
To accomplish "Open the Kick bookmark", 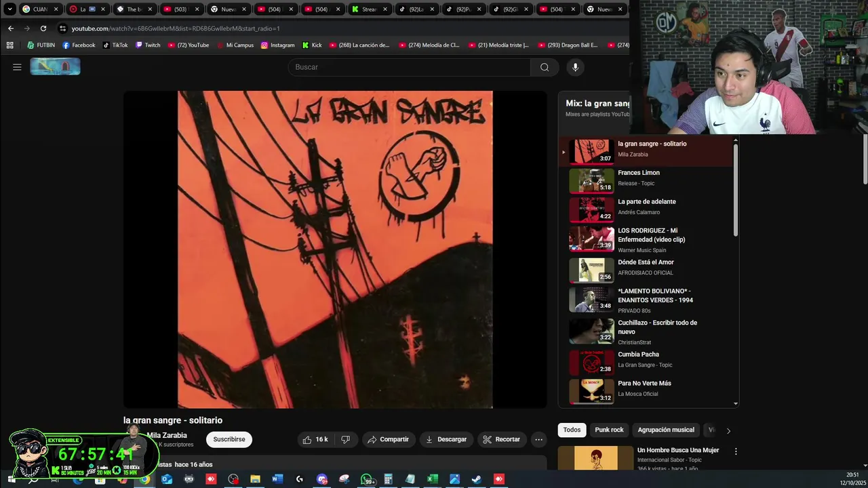I will (311, 45).
